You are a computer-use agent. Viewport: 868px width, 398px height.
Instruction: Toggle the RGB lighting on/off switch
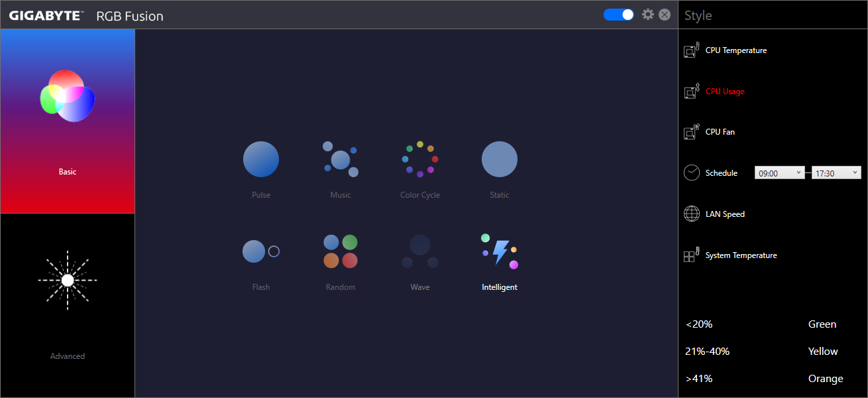(619, 15)
